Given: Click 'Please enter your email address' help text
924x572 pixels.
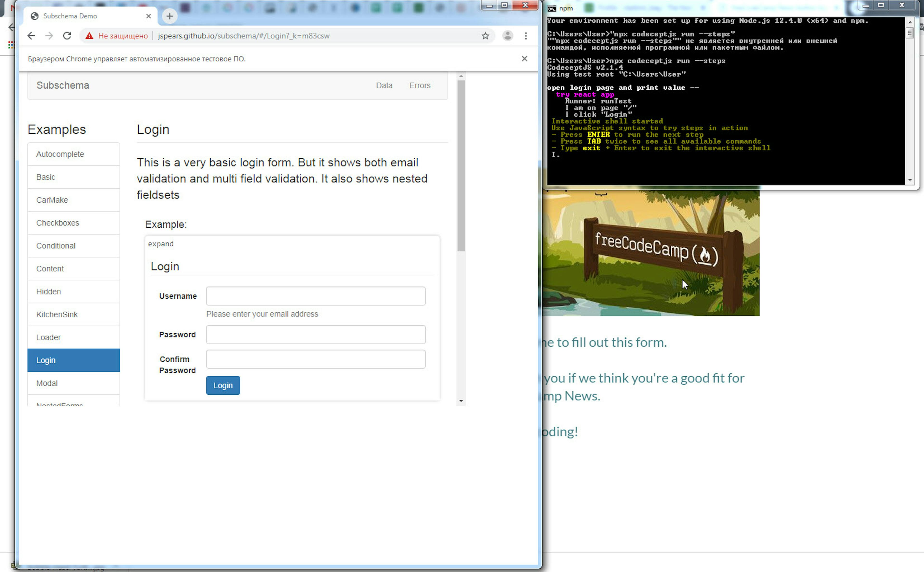Looking at the screenshot, I should pos(262,314).
